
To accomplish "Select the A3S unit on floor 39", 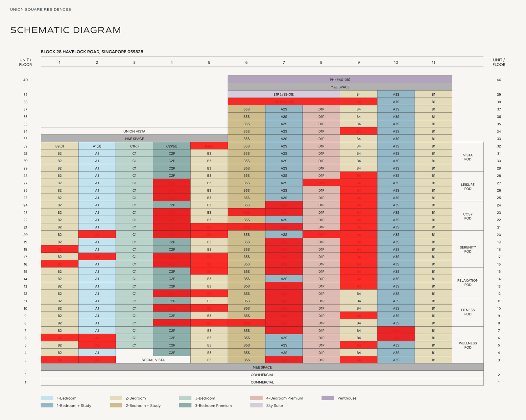I will pyautogui.click(x=396, y=94).
